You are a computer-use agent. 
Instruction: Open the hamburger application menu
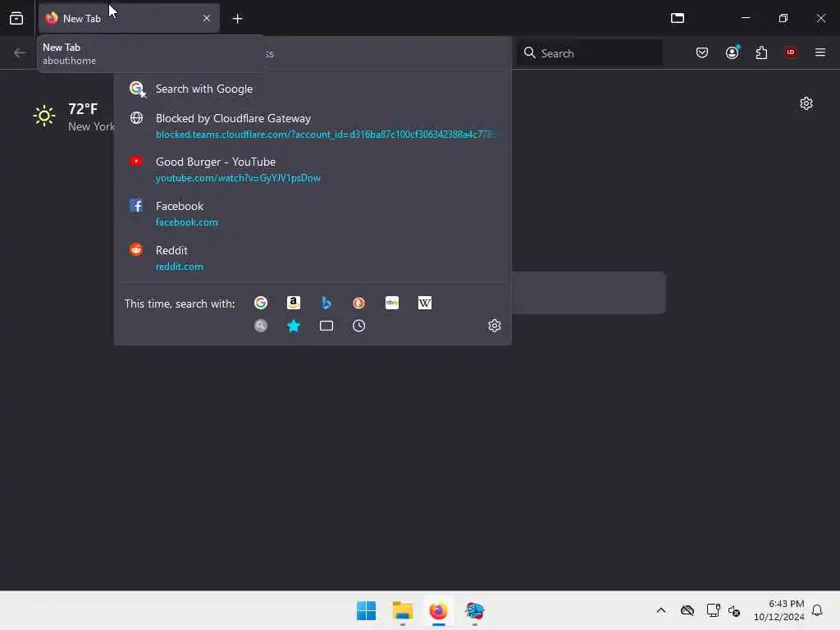820,52
